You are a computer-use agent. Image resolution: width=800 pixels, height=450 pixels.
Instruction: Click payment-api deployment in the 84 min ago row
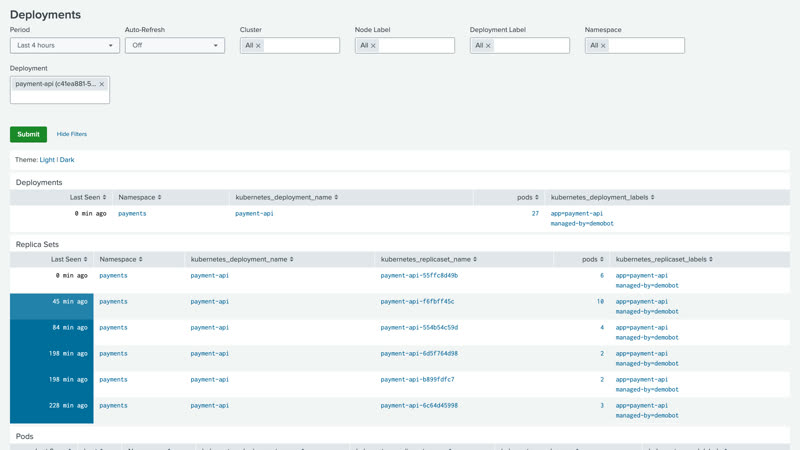pos(210,328)
